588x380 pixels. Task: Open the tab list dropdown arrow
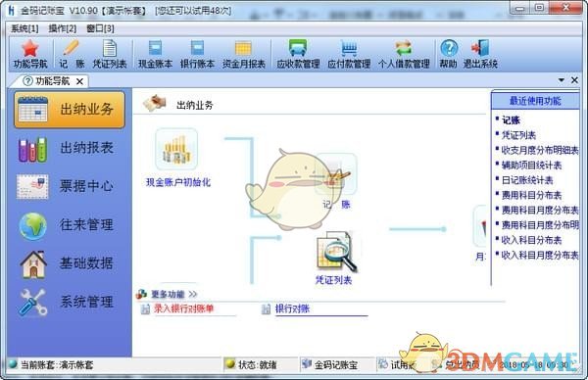click(x=562, y=80)
